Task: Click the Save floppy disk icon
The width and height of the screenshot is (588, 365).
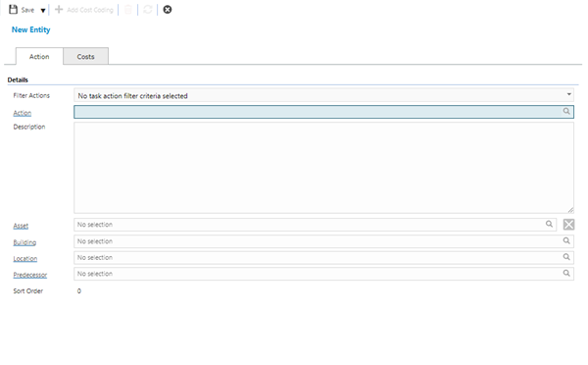Action: click(x=13, y=10)
